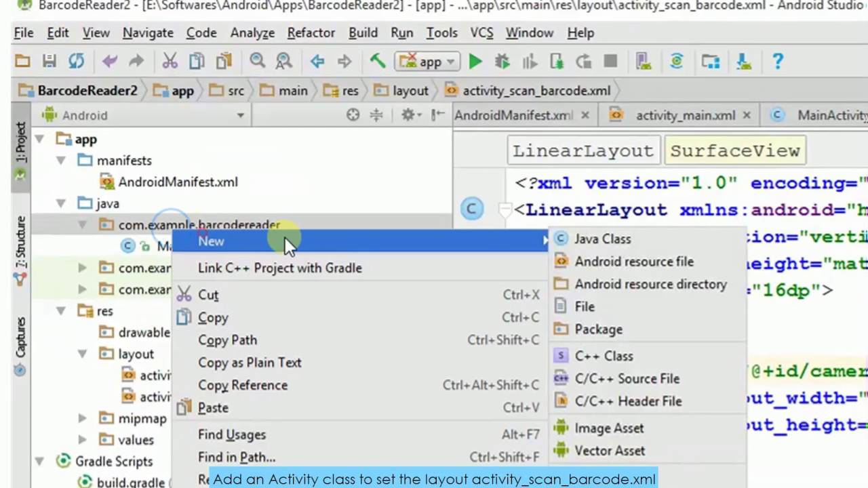
Task: Click the src breadcrumb in the navigation bar
Action: [227, 91]
